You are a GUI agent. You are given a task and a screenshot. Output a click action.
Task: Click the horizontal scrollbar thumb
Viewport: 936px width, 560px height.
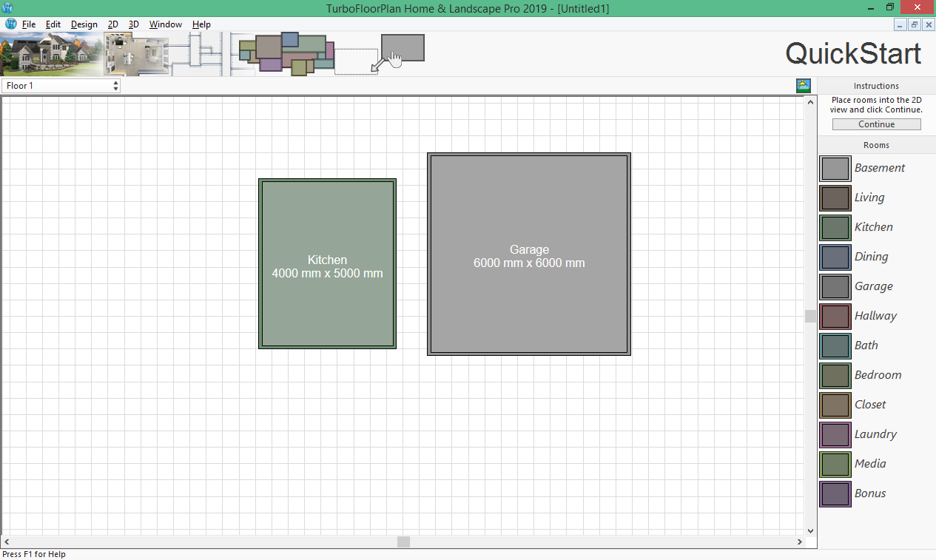pos(403,542)
